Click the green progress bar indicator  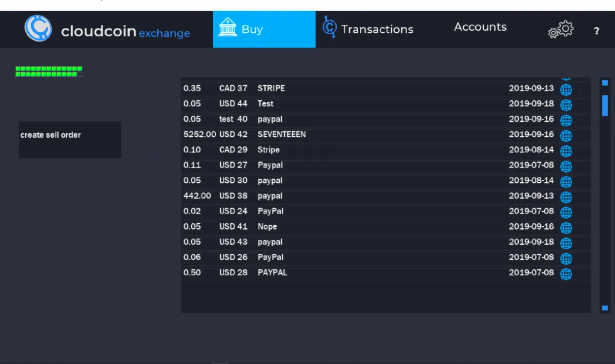tap(49, 71)
